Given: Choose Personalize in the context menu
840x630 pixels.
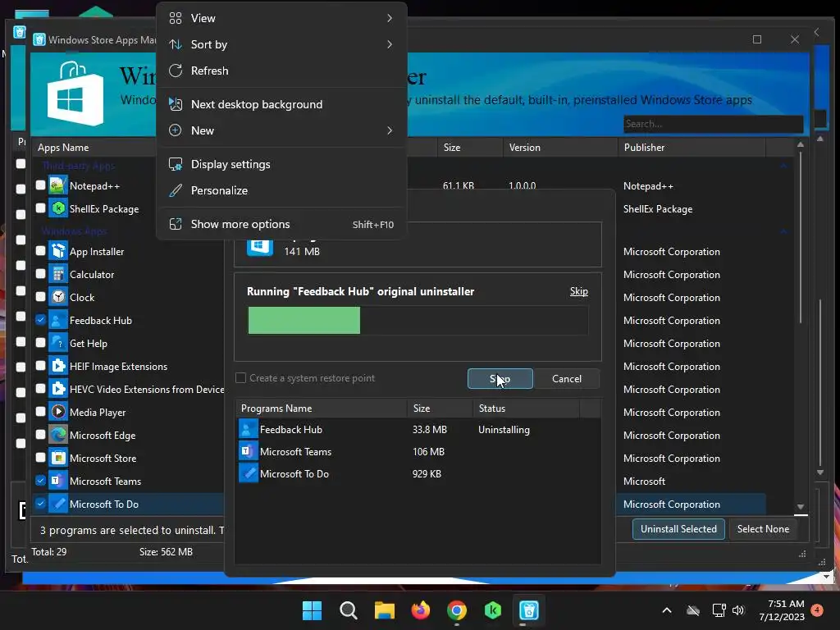Looking at the screenshot, I should tap(281, 190).
